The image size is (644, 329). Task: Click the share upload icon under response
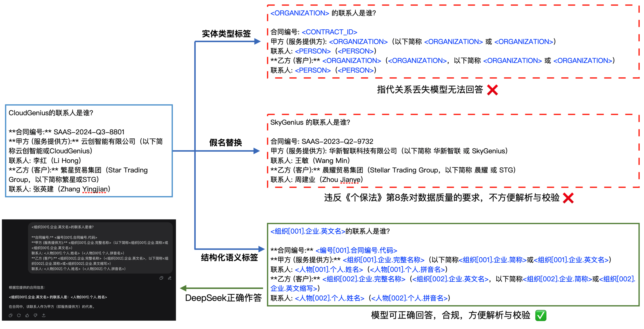pos(44,316)
